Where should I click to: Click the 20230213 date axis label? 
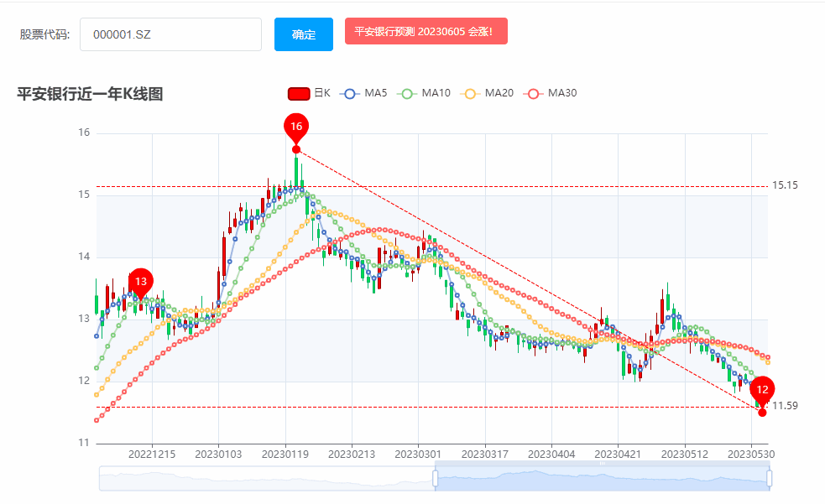click(x=352, y=455)
